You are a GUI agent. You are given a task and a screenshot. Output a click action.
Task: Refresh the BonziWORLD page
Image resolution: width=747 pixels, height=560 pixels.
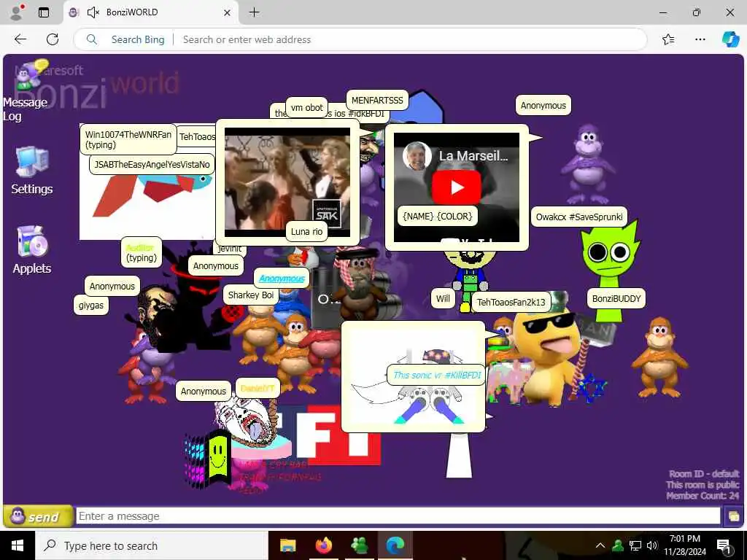point(53,39)
